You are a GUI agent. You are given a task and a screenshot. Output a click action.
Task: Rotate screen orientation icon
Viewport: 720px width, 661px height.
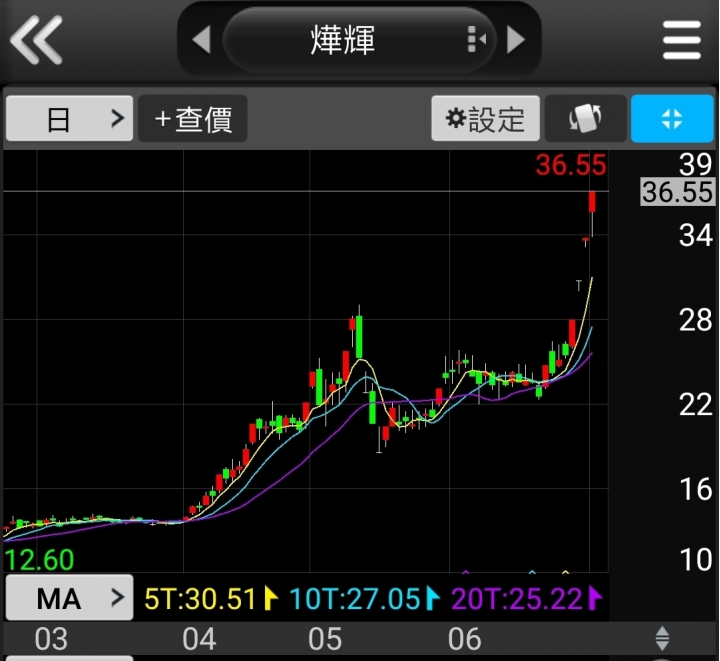[x=585, y=118]
